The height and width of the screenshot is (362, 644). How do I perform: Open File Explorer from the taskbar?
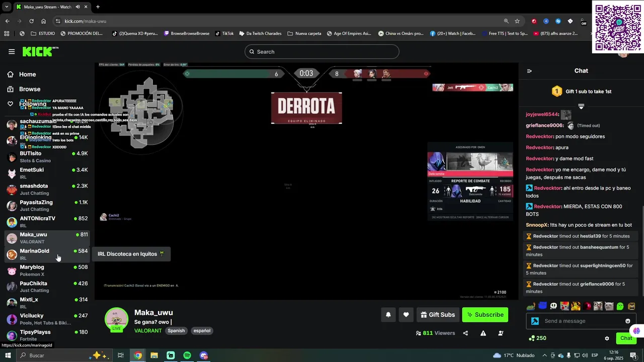[154, 355]
